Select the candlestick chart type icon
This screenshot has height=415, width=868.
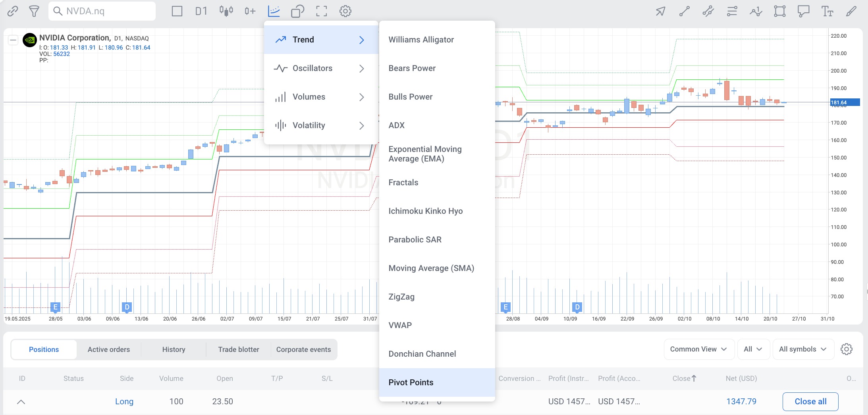226,11
